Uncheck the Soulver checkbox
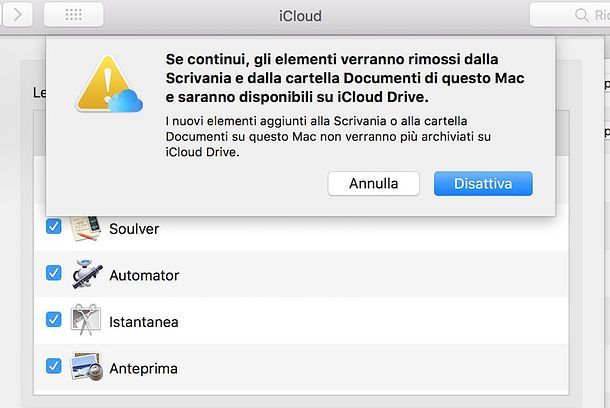Image resolution: width=610 pixels, height=408 pixels. [x=54, y=226]
